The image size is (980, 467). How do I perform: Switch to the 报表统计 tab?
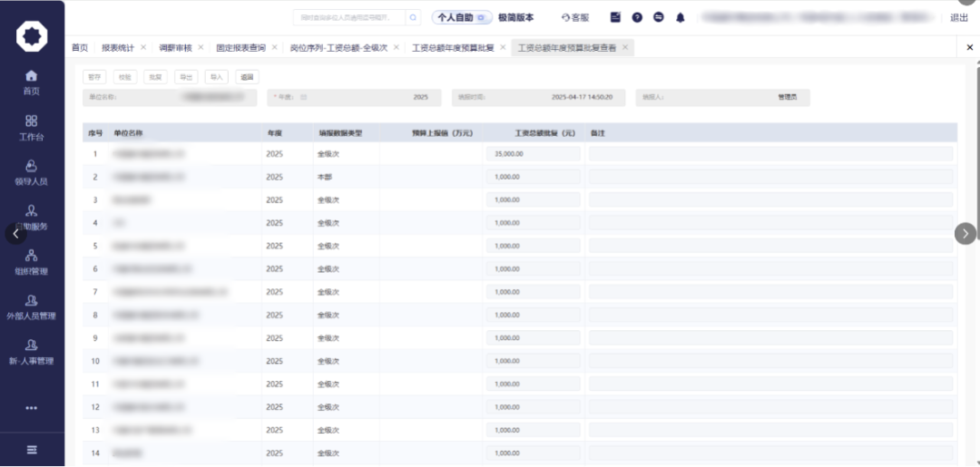(x=118, y=47)
